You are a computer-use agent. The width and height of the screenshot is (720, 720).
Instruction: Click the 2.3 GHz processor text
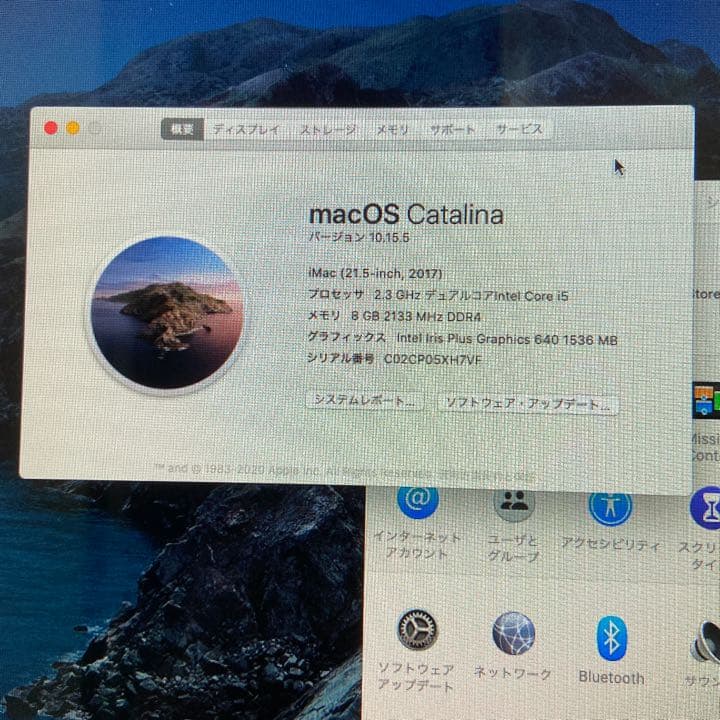pos(471,295)
